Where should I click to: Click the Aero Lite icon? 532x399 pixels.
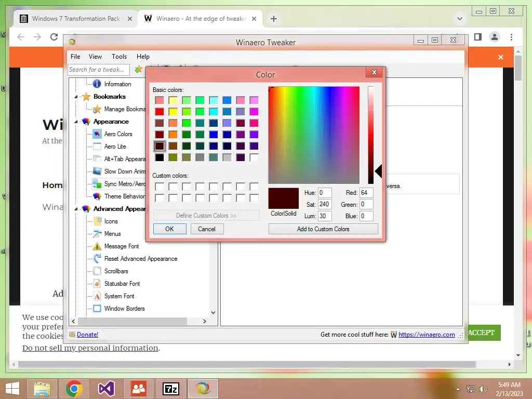(x=97, y=146)
